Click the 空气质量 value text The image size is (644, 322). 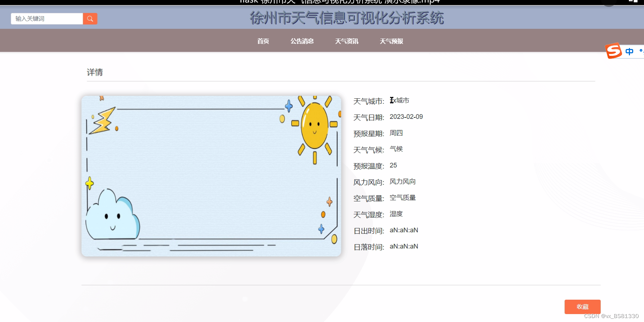pyautogui.click(x=403, y=198)
